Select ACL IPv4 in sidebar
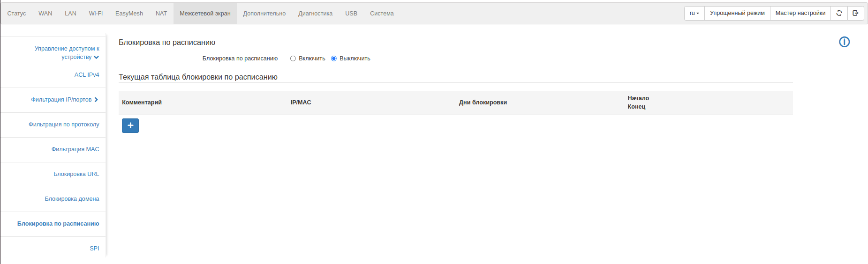 tap(87, 75)
